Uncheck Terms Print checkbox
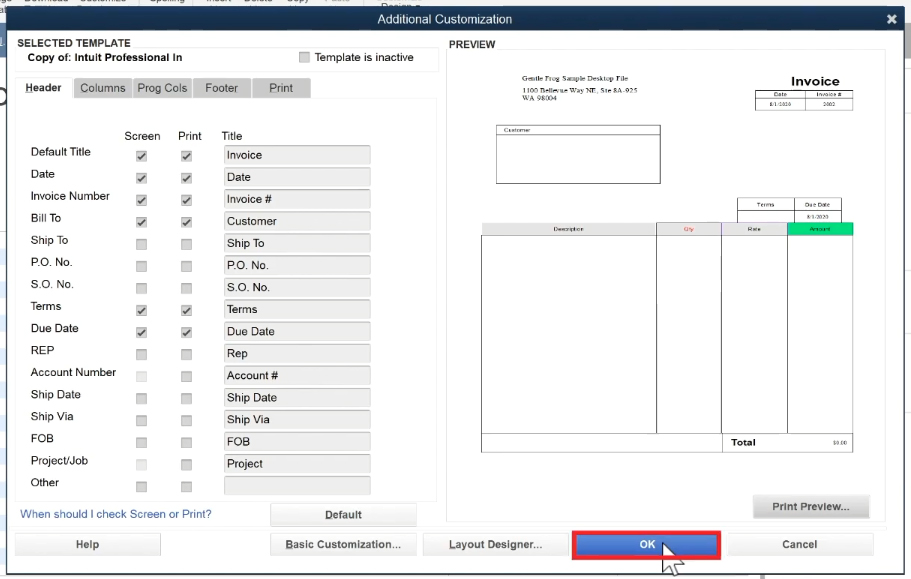 tap(186, 310)
